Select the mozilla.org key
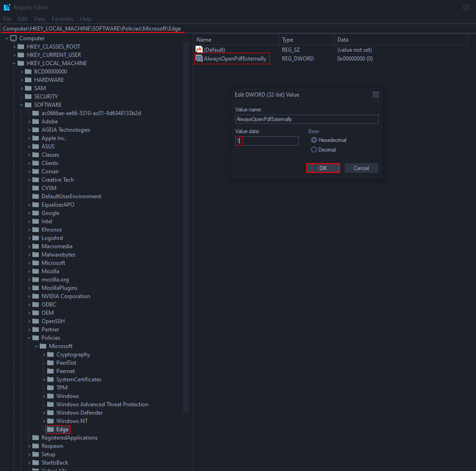Image resolution: width=476 pixels, height=471 pixels. tap(55, 279)
